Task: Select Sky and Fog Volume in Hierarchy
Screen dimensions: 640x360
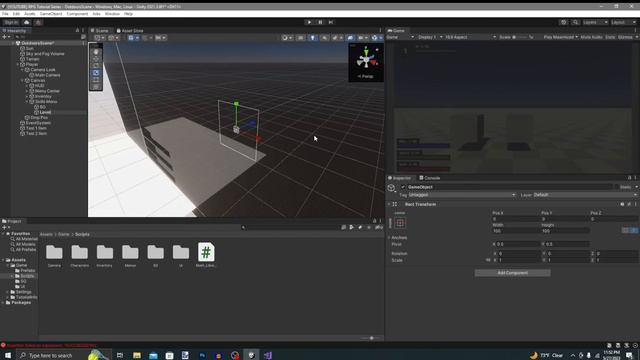Action: [x=45, y=54]
